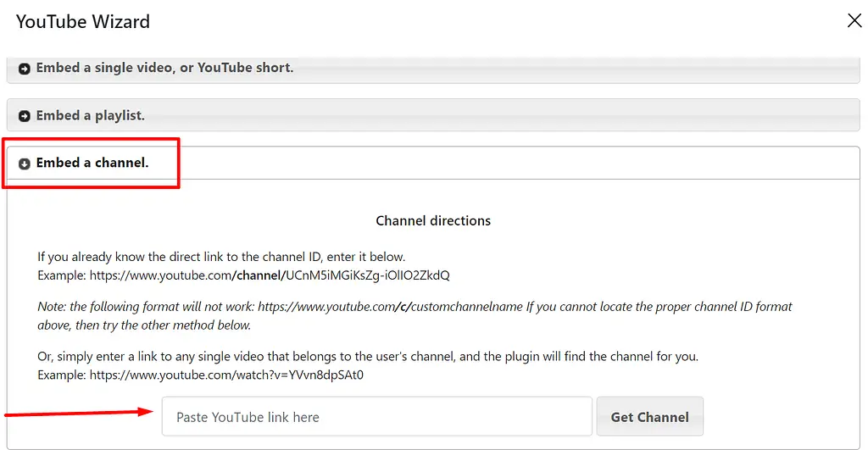Click the example channel ID URL text
Image resolution: width=868 pixels, height=450 pixels.
pos(270,275)
